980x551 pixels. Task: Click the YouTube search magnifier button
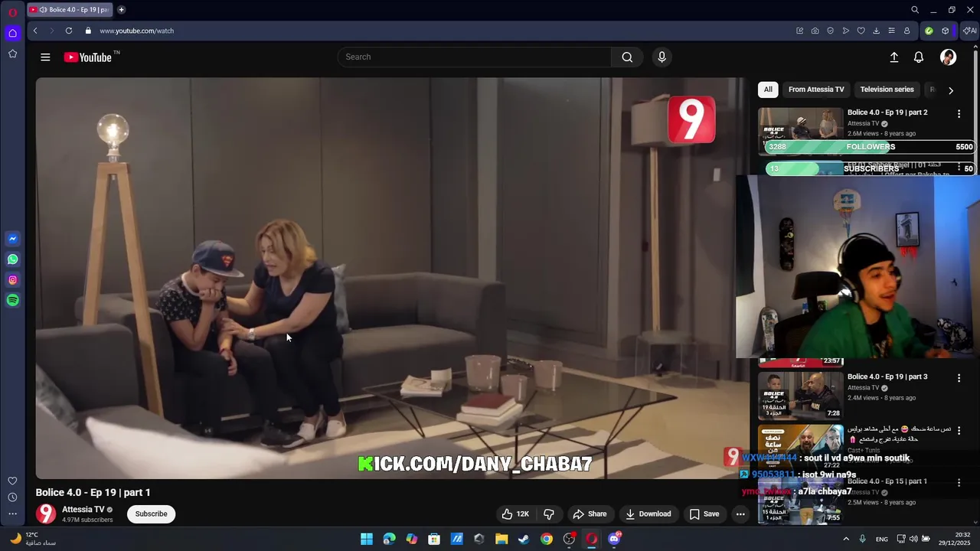(627, 57)
